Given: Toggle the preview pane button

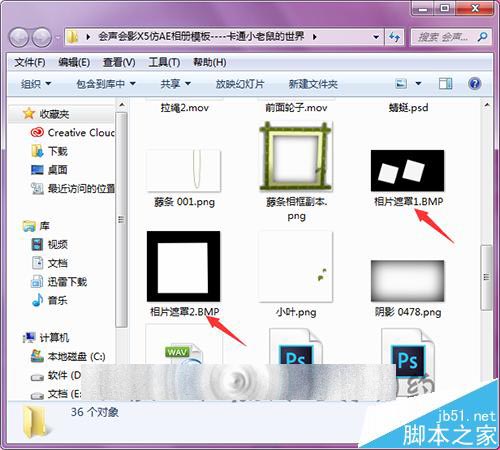Looking at the screenshot, I should (x=445, y=83).
